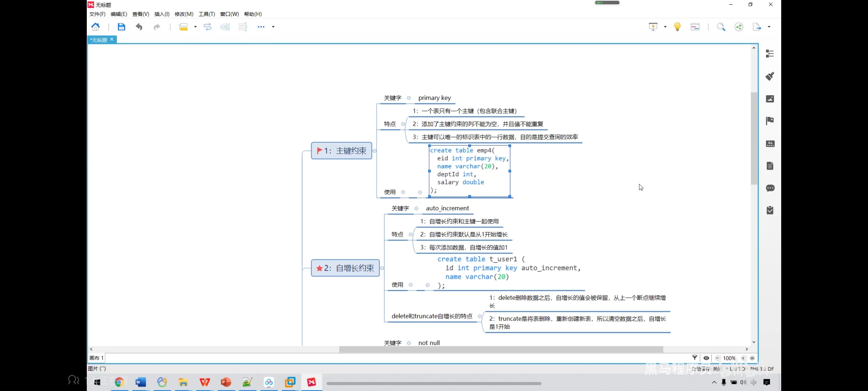Open the 工具(T) menu
Image resolution: width=868 pixels, height=391 pixels.
point(206,14)
